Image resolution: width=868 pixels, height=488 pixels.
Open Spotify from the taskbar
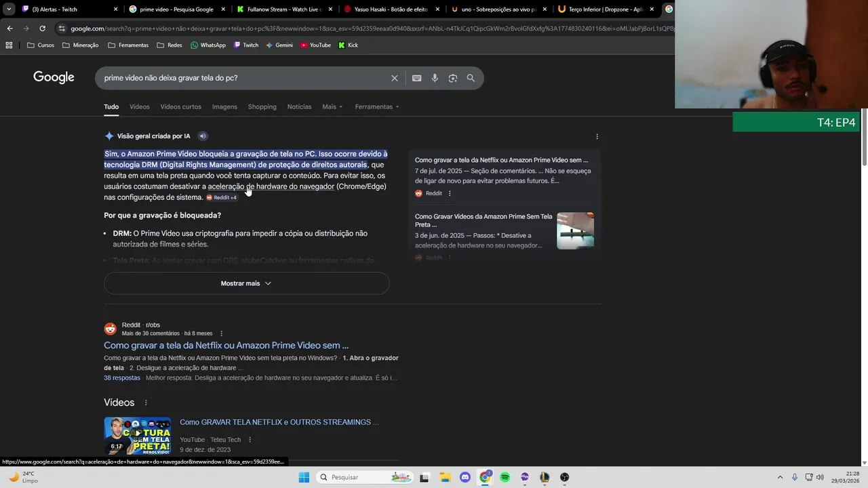click(x=505, y=477)
